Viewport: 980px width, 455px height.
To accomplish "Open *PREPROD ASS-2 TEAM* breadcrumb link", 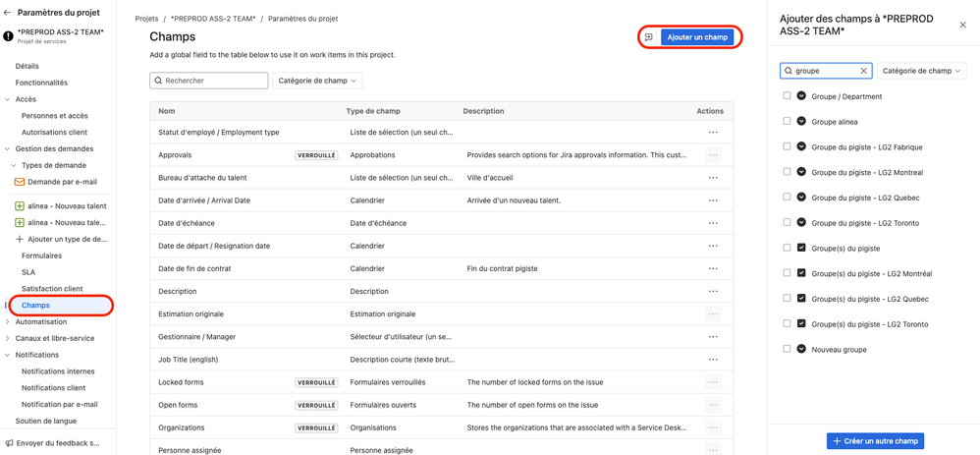I will [x=213, y=19].
